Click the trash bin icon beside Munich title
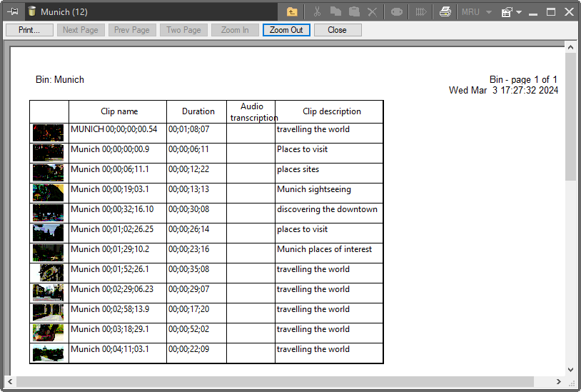The image size is (581, 392). pyautogui.click(x=32, y=11)
